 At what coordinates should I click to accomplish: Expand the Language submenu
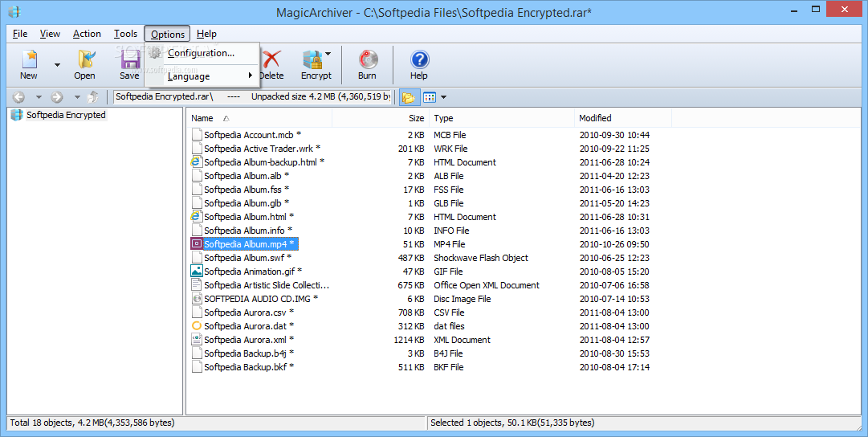coord(202,76)
